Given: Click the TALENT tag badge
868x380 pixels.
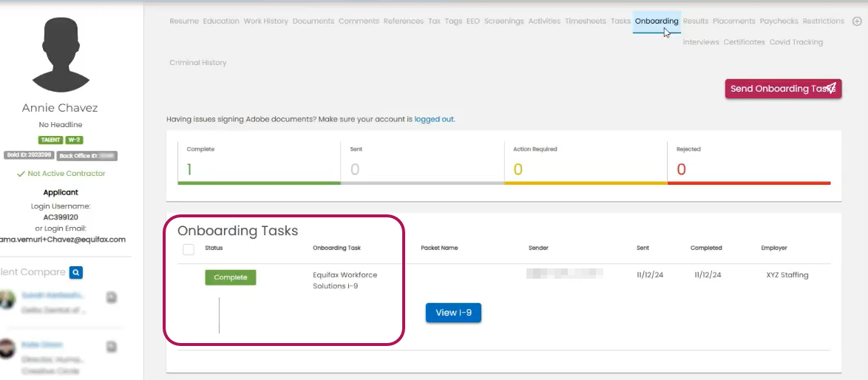Looking at the screenshot, I should 51,140.
